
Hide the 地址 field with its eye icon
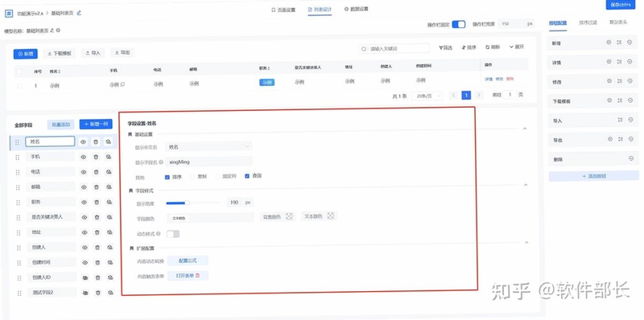(85, 232)
